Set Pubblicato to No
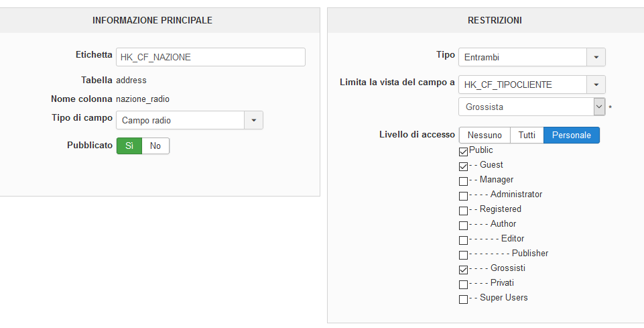The image size is (644, 328). pos(155,146)
